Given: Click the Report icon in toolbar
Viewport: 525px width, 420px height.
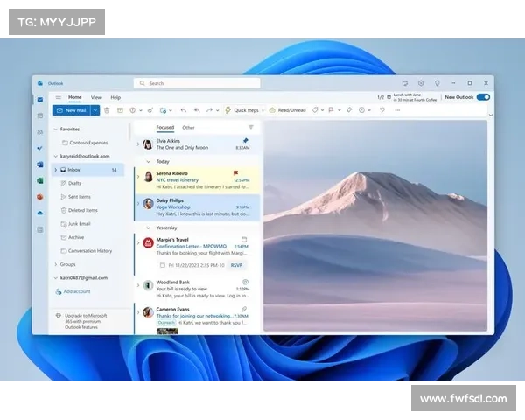Looking at the screenshot, I should tap(133, 110).
